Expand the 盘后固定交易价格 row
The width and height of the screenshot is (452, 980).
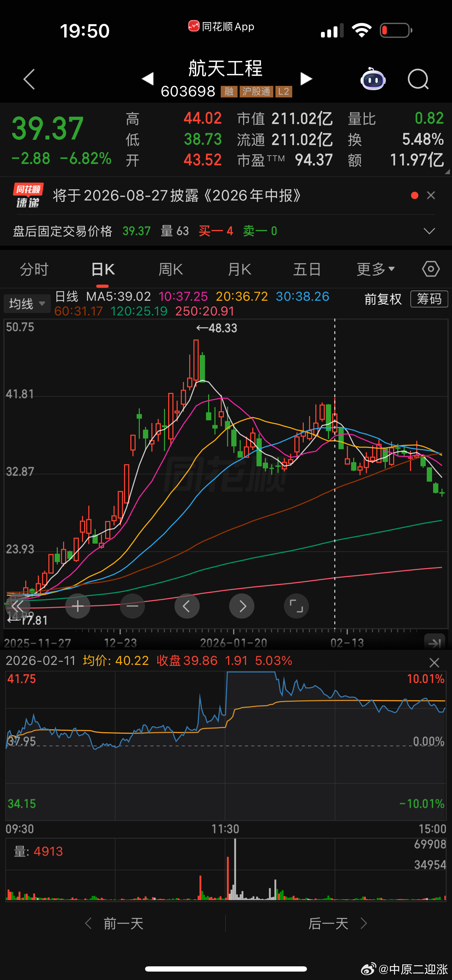[429, 231]
